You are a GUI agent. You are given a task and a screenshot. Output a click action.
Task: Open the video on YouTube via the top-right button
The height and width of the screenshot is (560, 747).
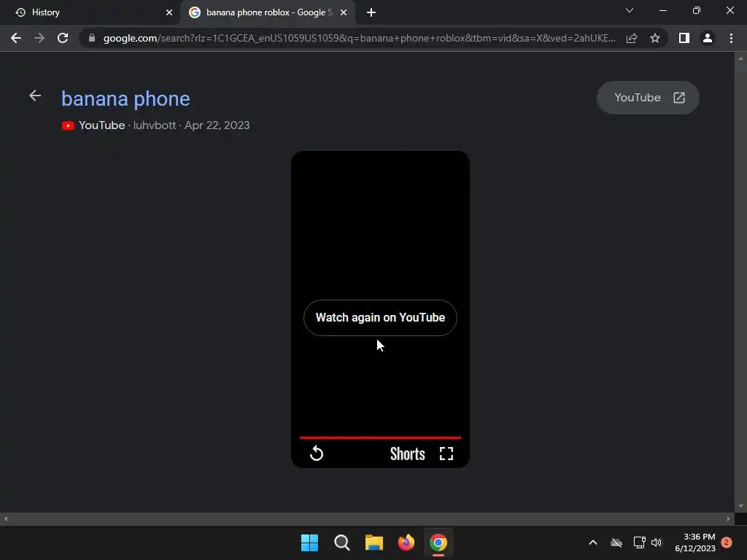click(x=648, y=98)
